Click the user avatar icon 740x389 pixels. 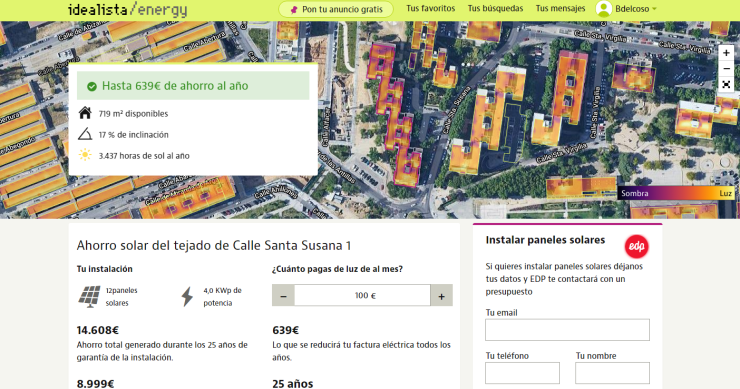(604, 8)
